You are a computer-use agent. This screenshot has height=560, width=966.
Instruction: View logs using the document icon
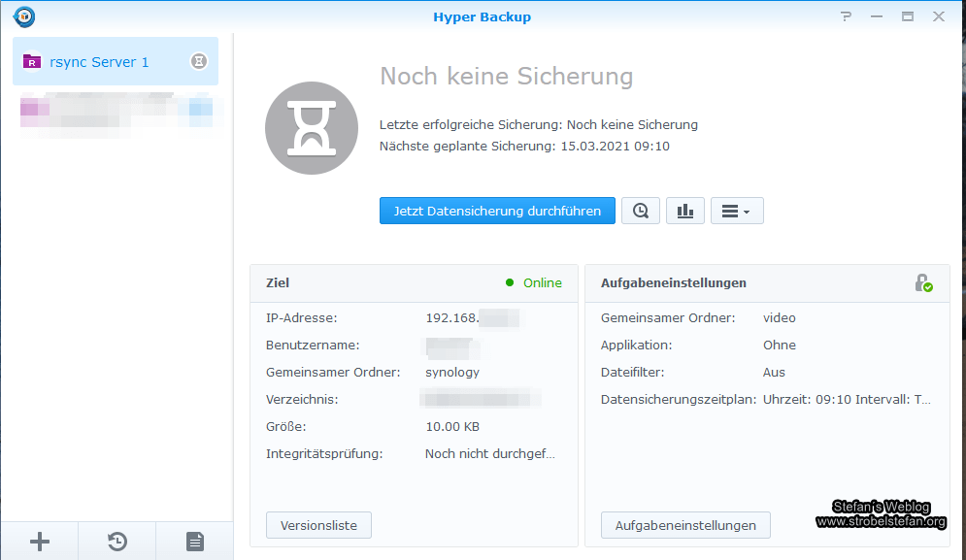point(194,541)
